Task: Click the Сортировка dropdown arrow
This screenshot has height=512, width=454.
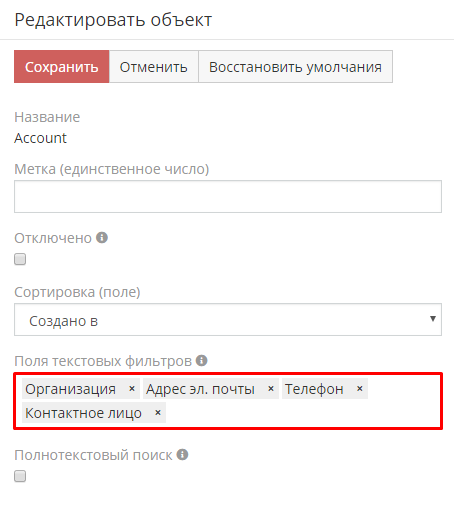Action: point(433,319)
